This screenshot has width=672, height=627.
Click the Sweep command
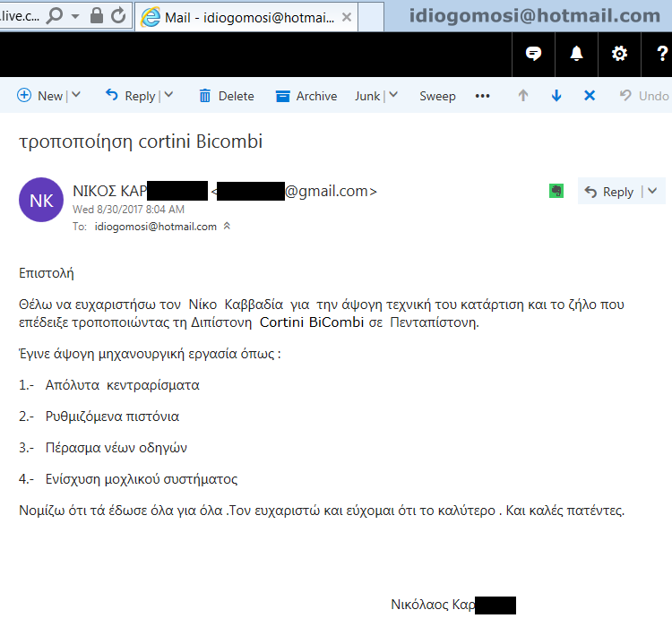tap(437, 96)
